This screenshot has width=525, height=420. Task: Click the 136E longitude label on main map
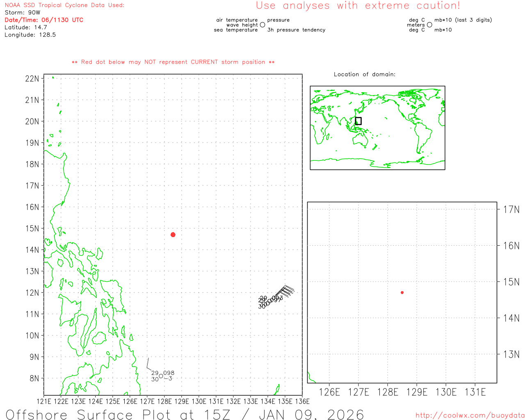click(302, 401)
